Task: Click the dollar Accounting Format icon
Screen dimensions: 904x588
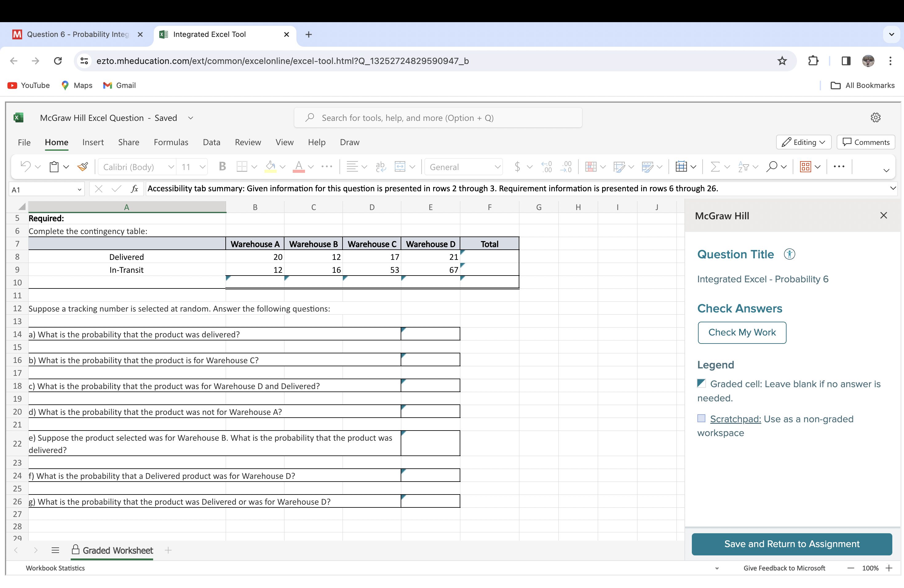Action: coord(517,167)
